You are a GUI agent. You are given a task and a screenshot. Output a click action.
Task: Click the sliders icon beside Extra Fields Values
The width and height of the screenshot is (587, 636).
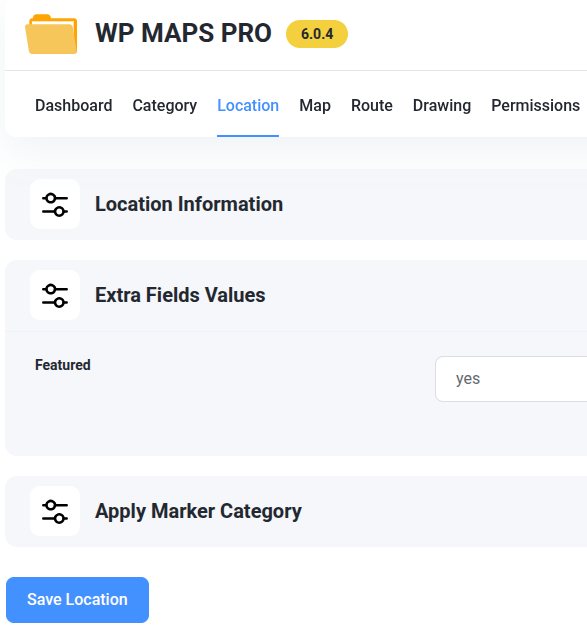click(x=55, y=295)
